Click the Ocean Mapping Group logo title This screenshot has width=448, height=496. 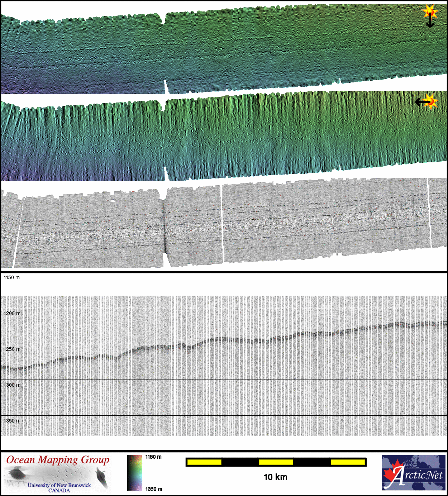(x=58, y=461)
